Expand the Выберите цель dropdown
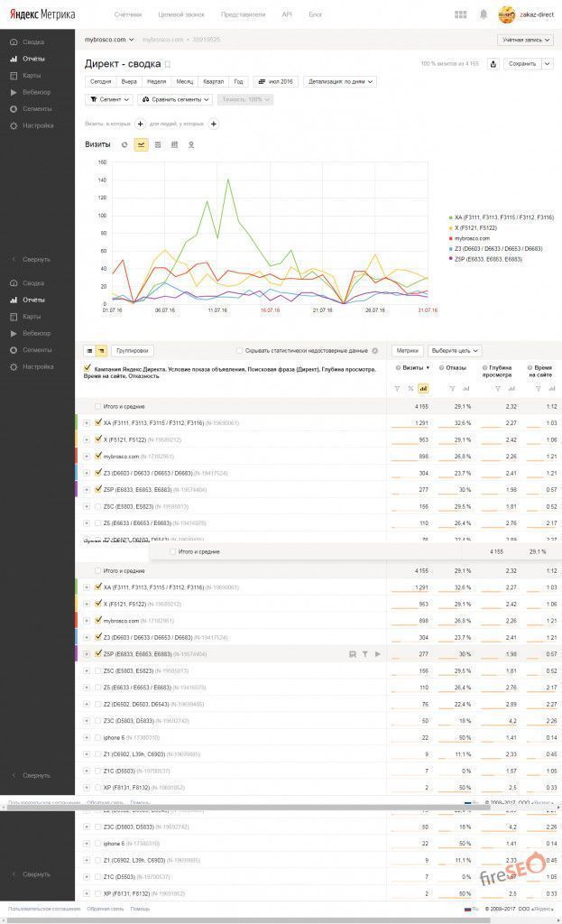The height and width of the screenshot is (924, 562). (x=454, y=350)
